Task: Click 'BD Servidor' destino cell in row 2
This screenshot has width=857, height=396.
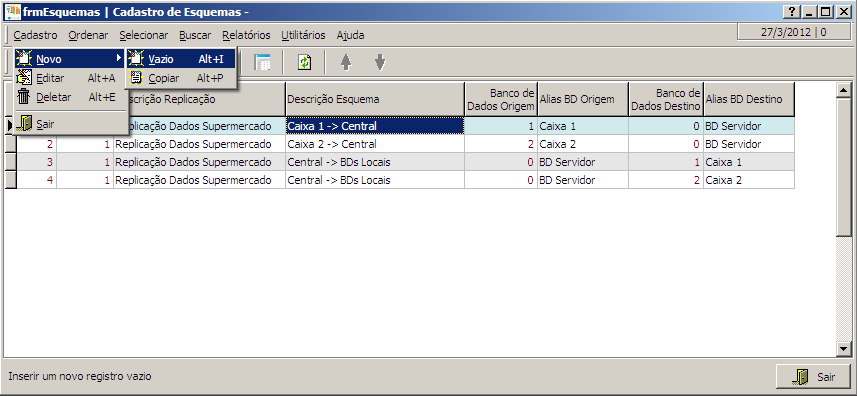Action: [x=749, y=144]
